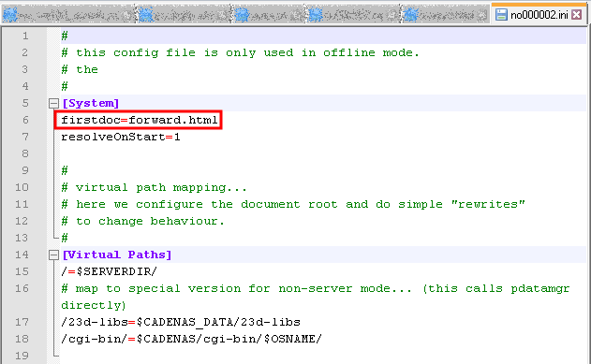
Task: Click the '# to change behaviour.' comment
Action: [x=143, y=221]
